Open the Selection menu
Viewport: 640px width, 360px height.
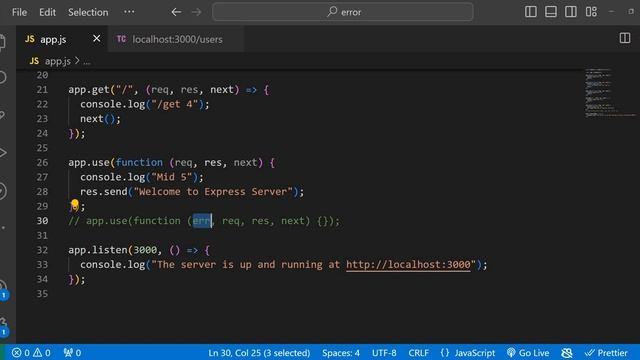point(88,12)
